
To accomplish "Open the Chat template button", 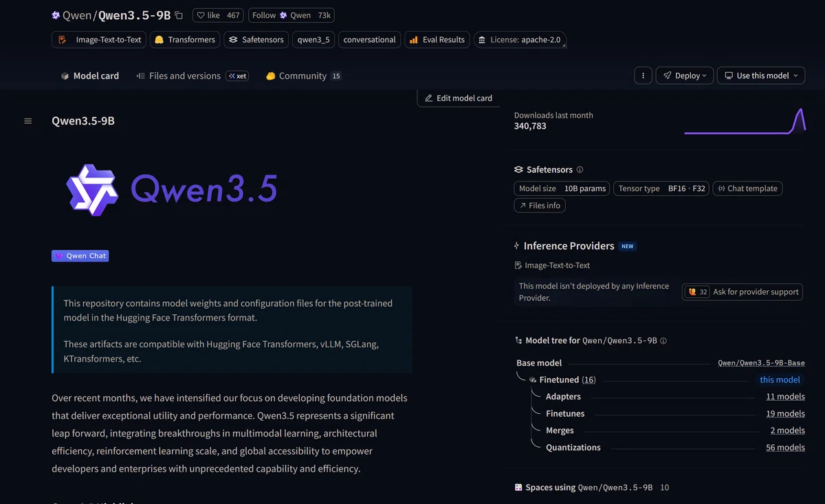I will tap(747, 188).
